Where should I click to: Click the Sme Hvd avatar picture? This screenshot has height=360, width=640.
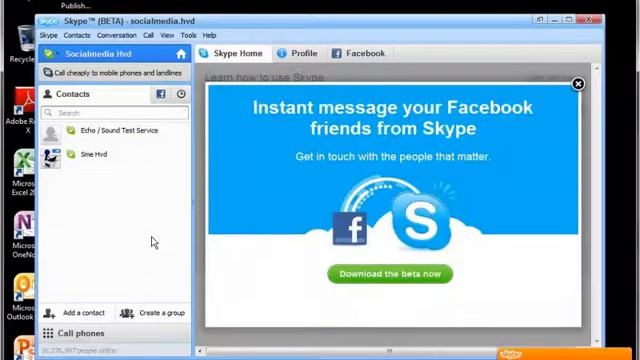point(51,158)
